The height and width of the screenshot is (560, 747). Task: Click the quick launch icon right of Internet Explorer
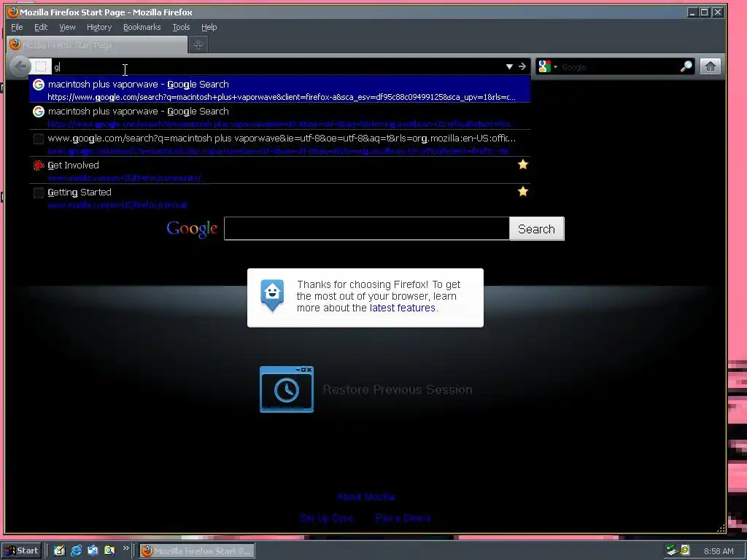pyautogui.click(x=93, y=551)
